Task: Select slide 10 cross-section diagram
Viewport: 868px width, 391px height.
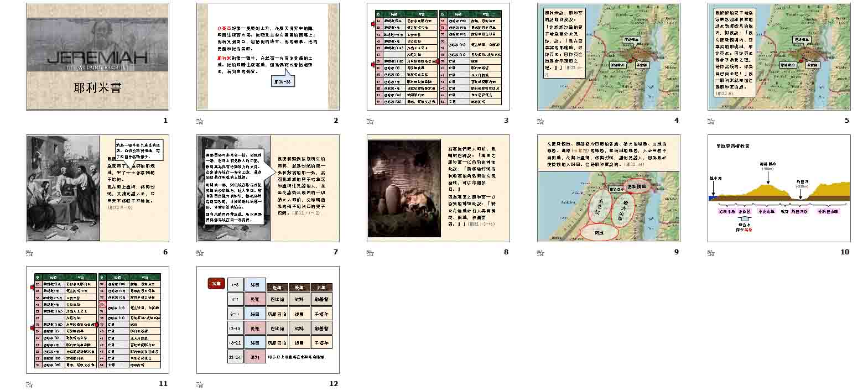Action: click(x=779, y=188)
